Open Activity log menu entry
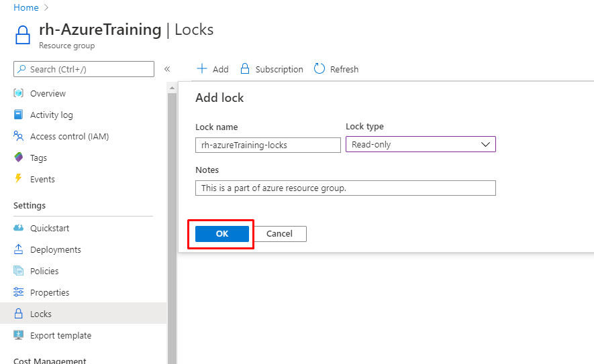Screen dimensions: 594x364 pyautogui.click(x=52, y=115)
